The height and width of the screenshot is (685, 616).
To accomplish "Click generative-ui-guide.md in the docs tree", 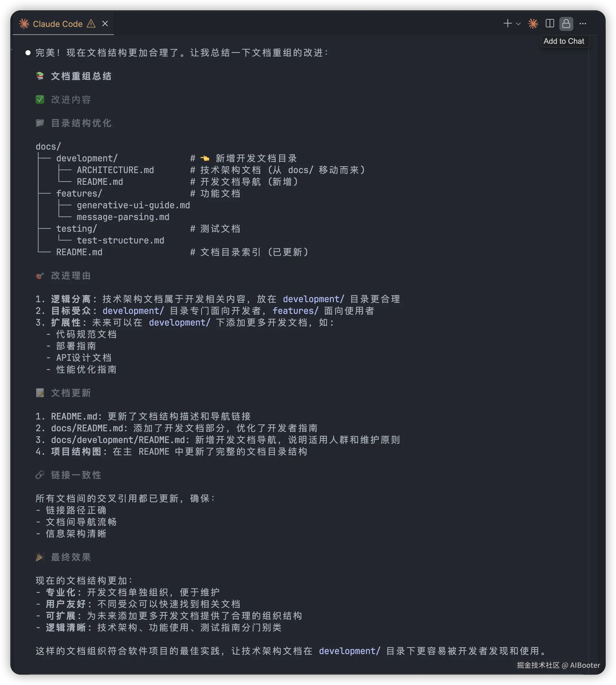I will point(133,205).
